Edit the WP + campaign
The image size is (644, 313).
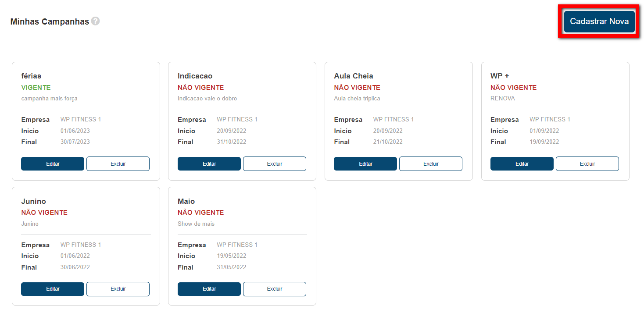pos(522,164)
